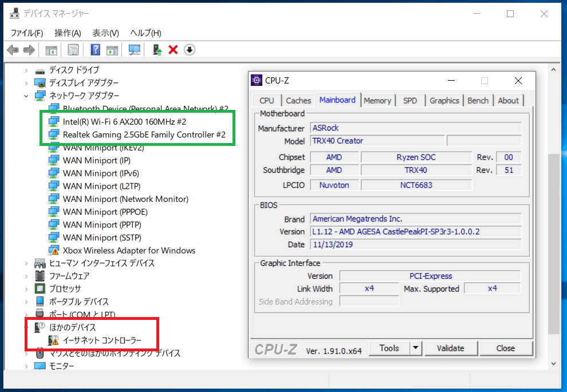Viewport: 567px width, 392px height.
Task: Select WAN Miniport (L2TP) adapter
Action: (x=101, y=186)
